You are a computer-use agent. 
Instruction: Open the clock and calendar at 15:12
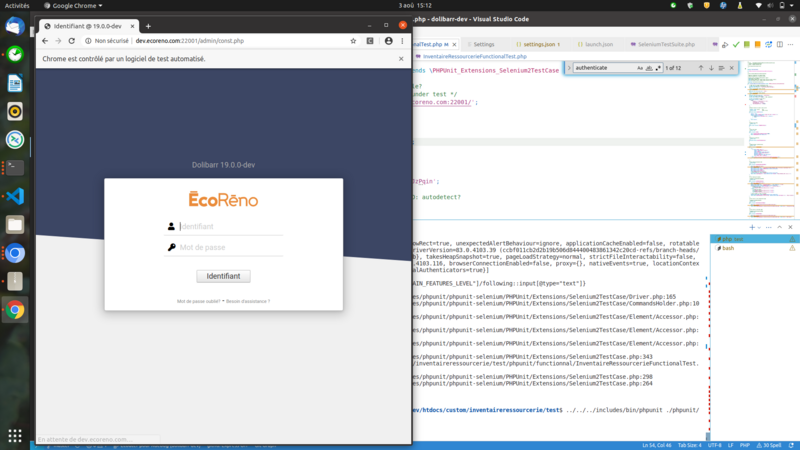click(415, 6)
